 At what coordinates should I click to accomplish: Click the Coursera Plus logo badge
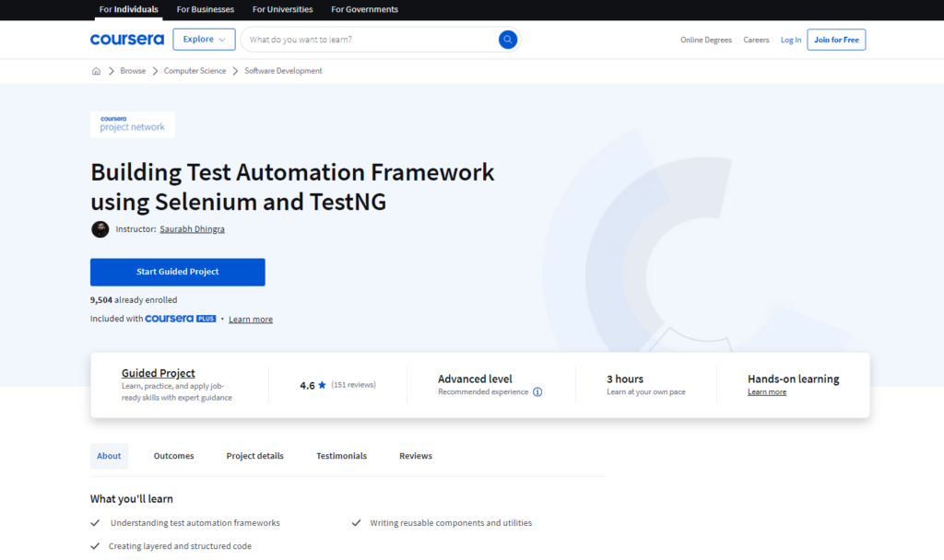181,319
